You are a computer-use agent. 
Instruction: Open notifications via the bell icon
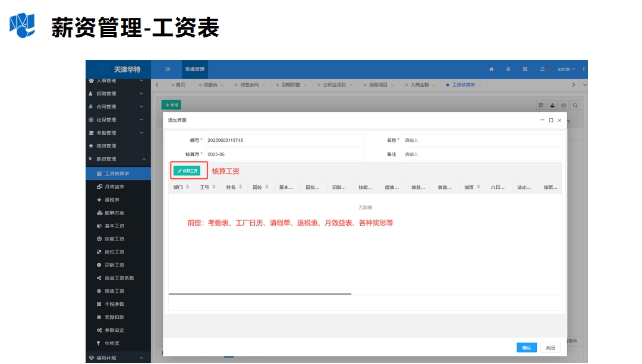[x=542, y=69]
